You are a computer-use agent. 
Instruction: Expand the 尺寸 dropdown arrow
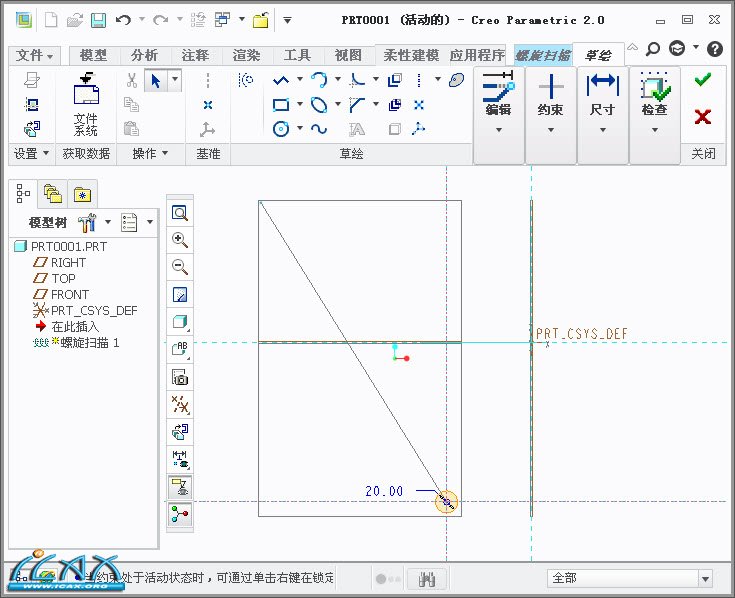(x=603, y=130)
